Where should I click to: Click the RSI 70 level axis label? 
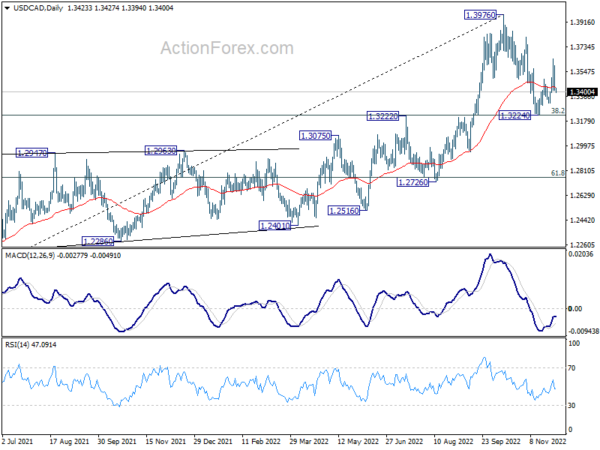coord(572,368)
